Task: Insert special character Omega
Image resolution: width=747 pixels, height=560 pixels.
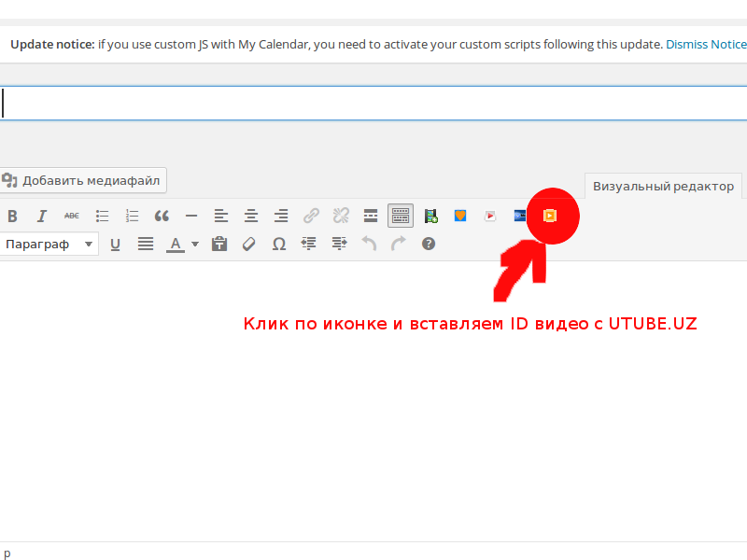Action: tap(278, 245)
